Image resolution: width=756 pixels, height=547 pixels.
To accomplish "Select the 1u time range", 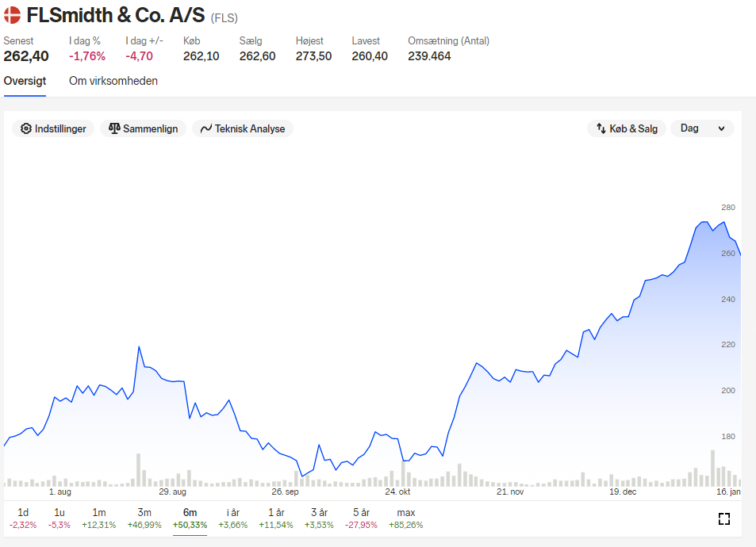I will click(59, 518).
